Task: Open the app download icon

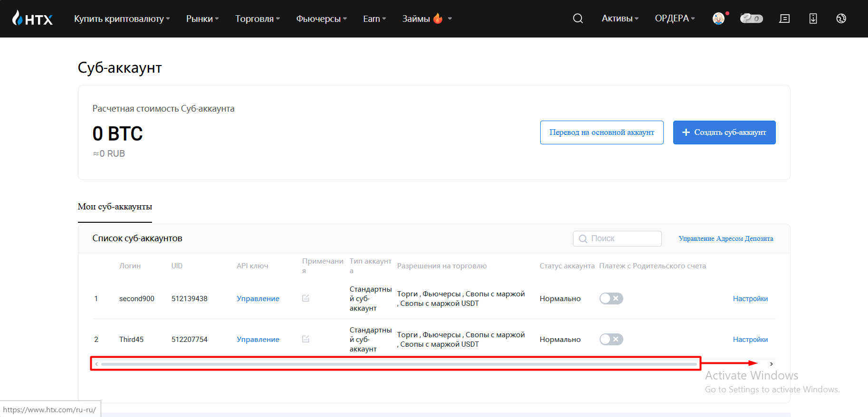Action: click(813, 19)
